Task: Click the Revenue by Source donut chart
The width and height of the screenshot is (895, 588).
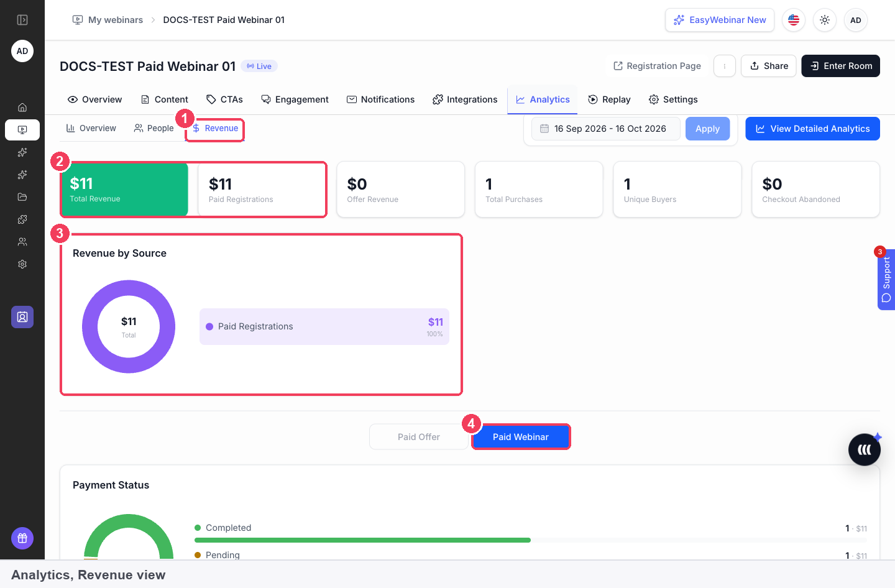Action: pos(129,327)
